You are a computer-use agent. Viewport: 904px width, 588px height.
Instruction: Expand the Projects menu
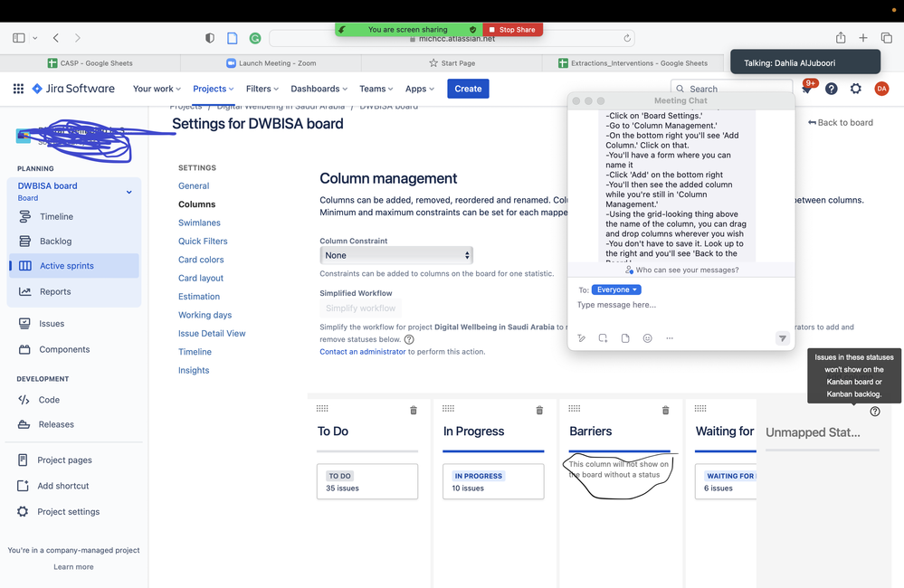214,89
